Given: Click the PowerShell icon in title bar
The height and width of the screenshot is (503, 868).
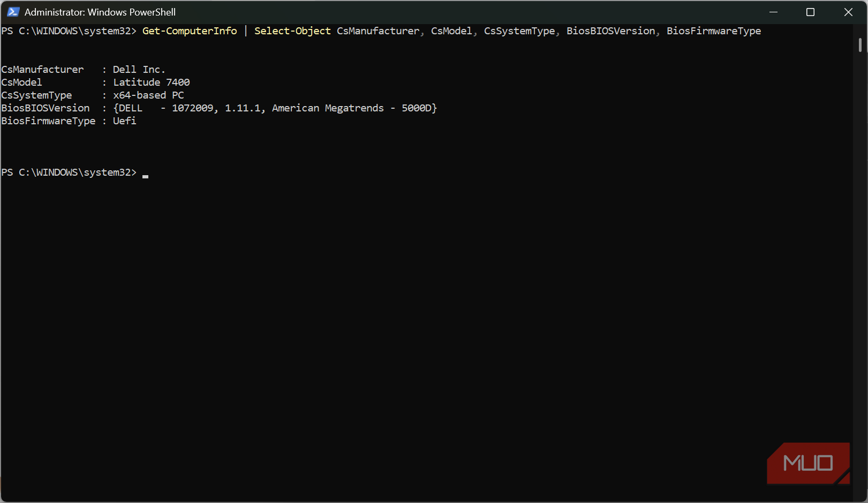Looking at the screenshot, I should tap(13, 12).
